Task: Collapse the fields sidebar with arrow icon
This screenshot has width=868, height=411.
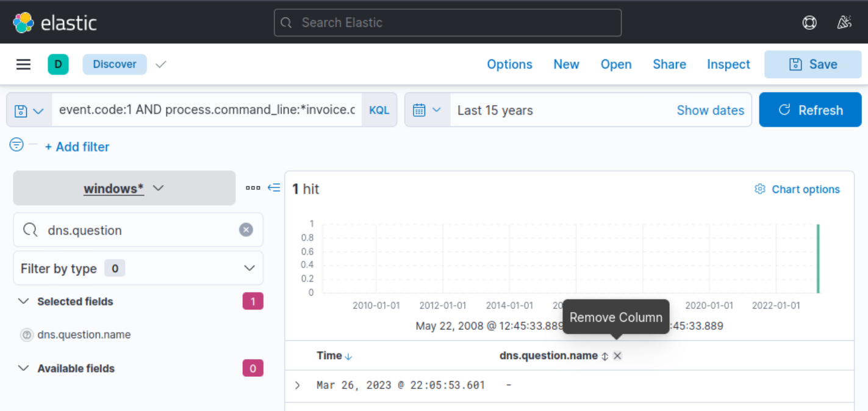Action: pyautogui.click(x=274, y=188)
